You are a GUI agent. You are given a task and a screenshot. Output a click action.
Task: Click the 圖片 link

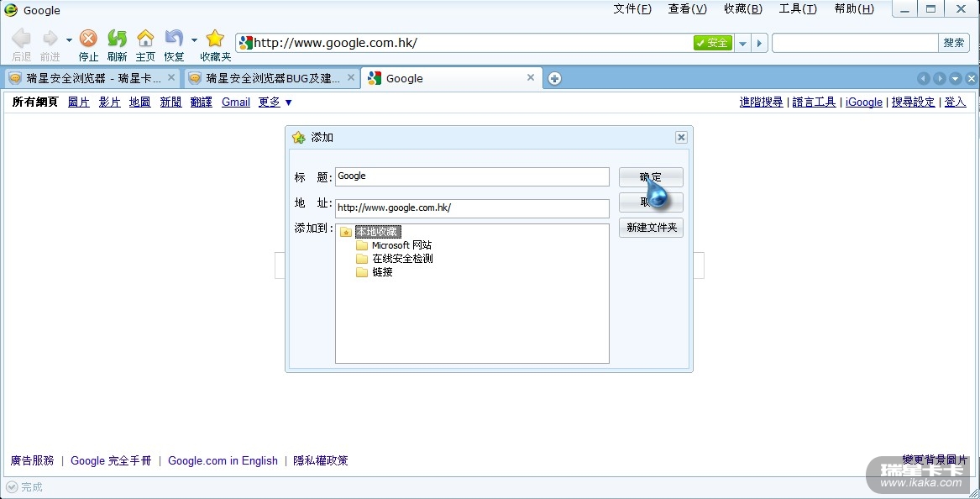(79, 102)
